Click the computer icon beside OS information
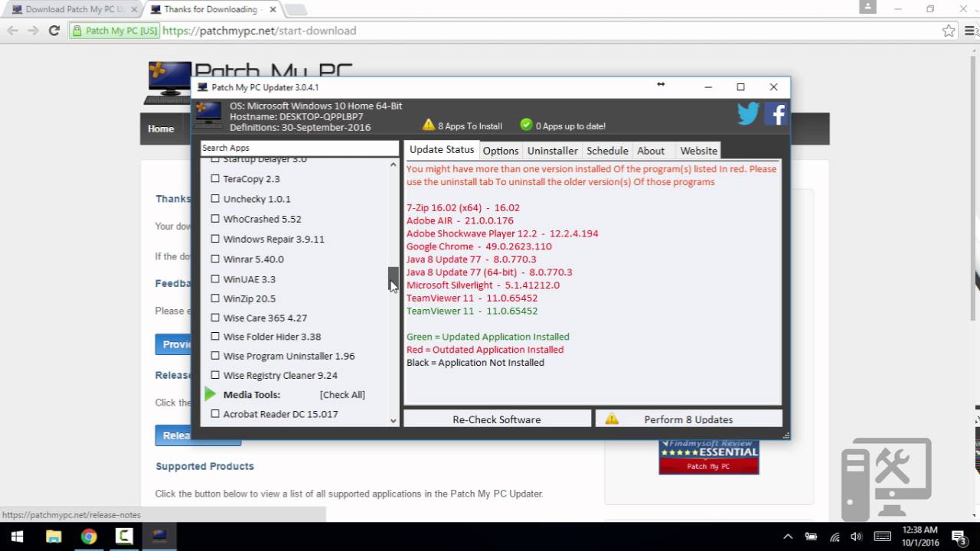This screenshot has height=551, width=980. pos(208,115)
